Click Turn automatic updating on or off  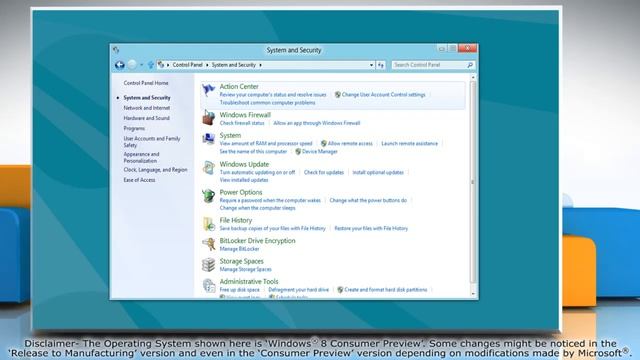257,172
